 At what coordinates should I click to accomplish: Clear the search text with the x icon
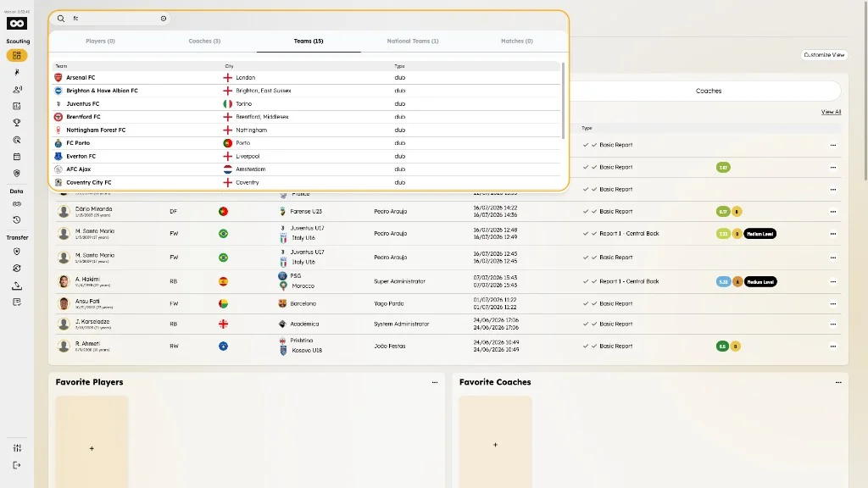coord(164,19)
